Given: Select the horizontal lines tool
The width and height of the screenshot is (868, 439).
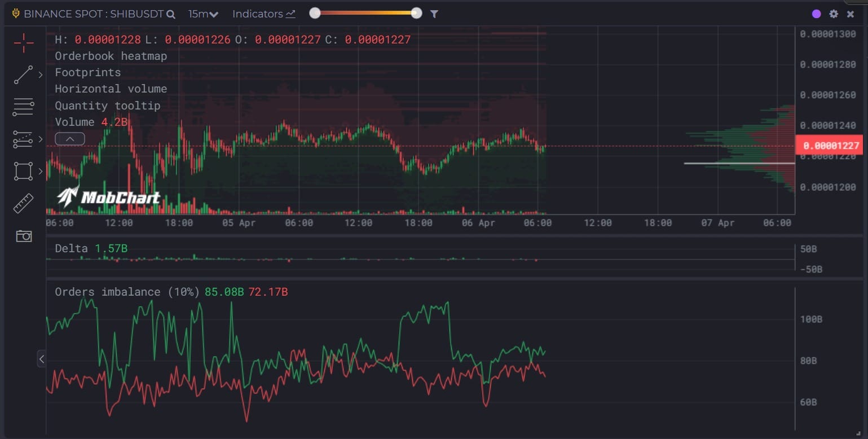Looking at the screenshot, I should pyautogui.click(x=24, y=107).
